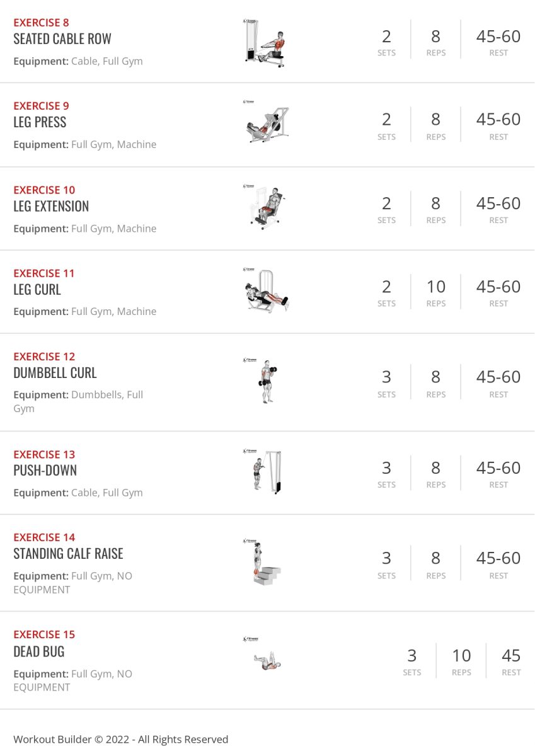Select the 10 reps value for Leg Curl
This screenshot has width=535, height=756.
(436, 287)
